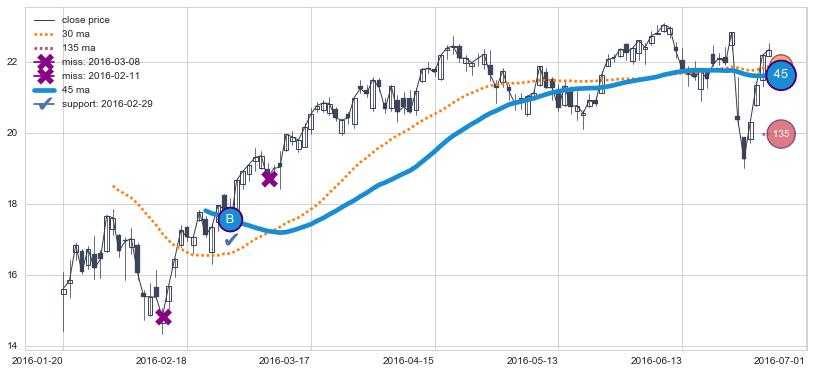This screenshot has height=373, width=813.
Task: Click the purple X icon beside miss: 2016-02-11
Action: 46,76
